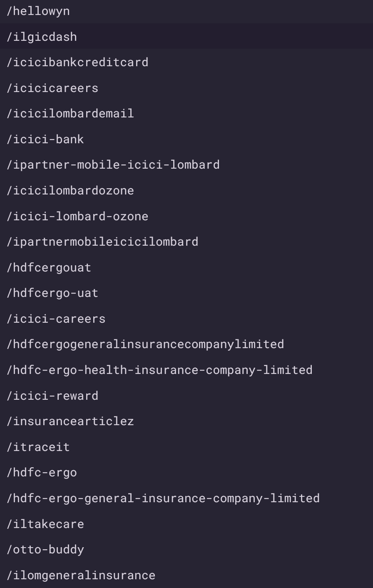
Task: Click /ipartner-mobile-icici-lombard in the list
Action: (x=113, y=165)
